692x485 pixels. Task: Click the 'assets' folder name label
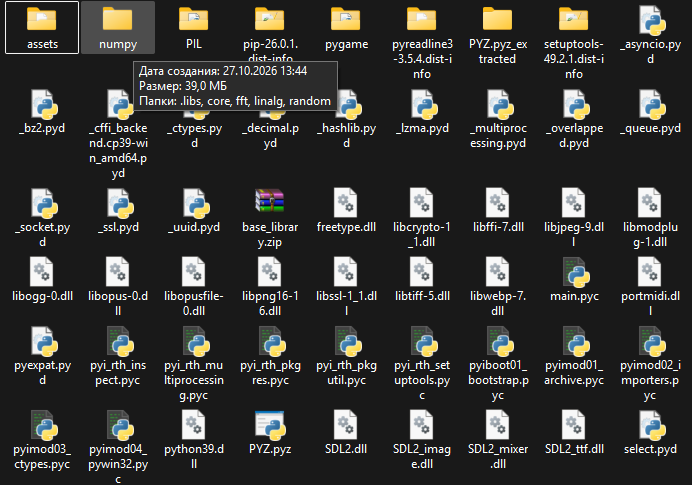(42, 44)
